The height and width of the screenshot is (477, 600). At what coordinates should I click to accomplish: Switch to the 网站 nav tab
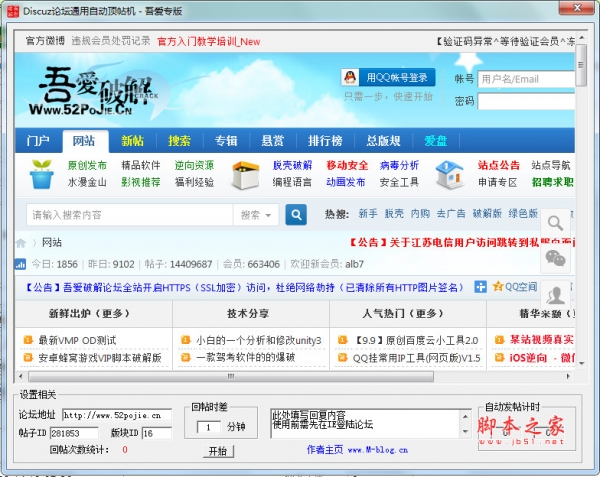84,141
